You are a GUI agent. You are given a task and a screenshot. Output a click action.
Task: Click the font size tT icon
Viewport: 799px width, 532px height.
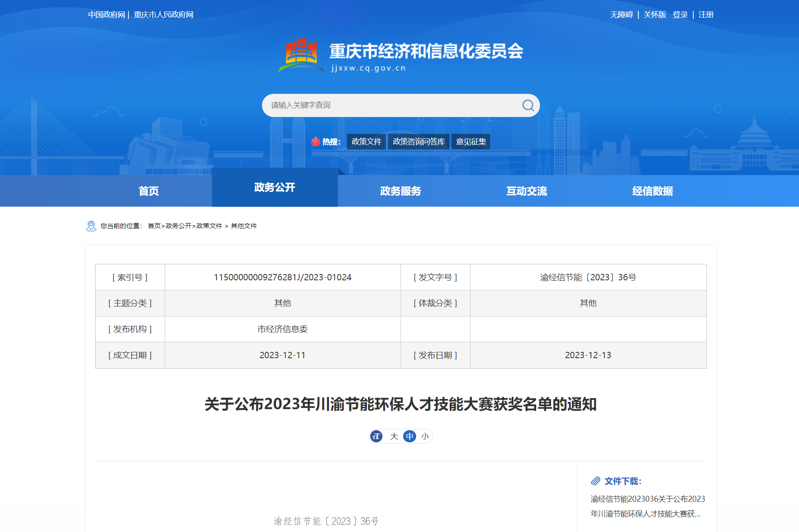click(377, 436)
